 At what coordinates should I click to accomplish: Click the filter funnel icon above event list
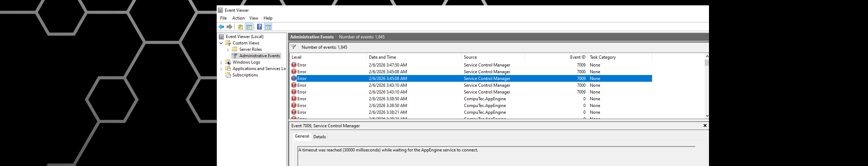pos(293,47)
